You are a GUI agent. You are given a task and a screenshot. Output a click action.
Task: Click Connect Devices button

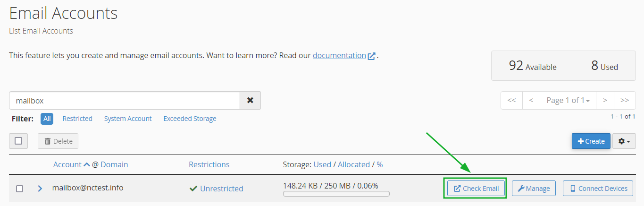(598, 189)
